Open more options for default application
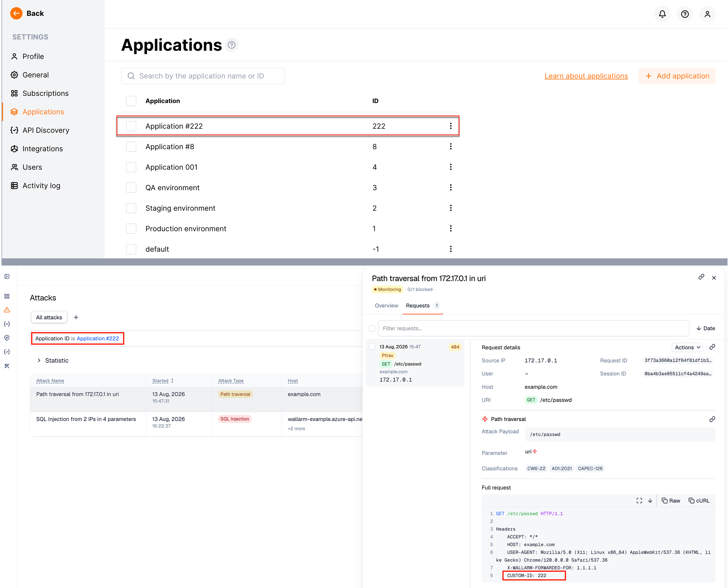Viewport: 728px width, 588px height. point(451,249)
